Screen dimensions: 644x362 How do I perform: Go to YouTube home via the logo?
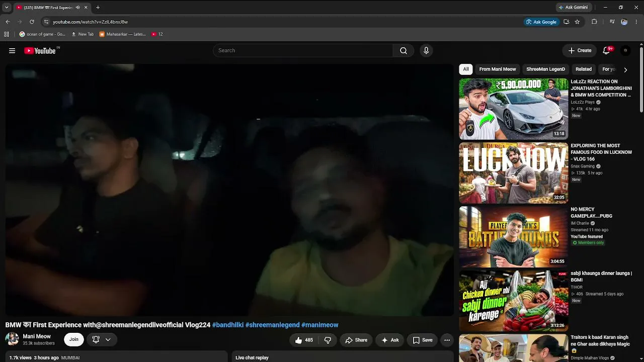click(40, 51)
